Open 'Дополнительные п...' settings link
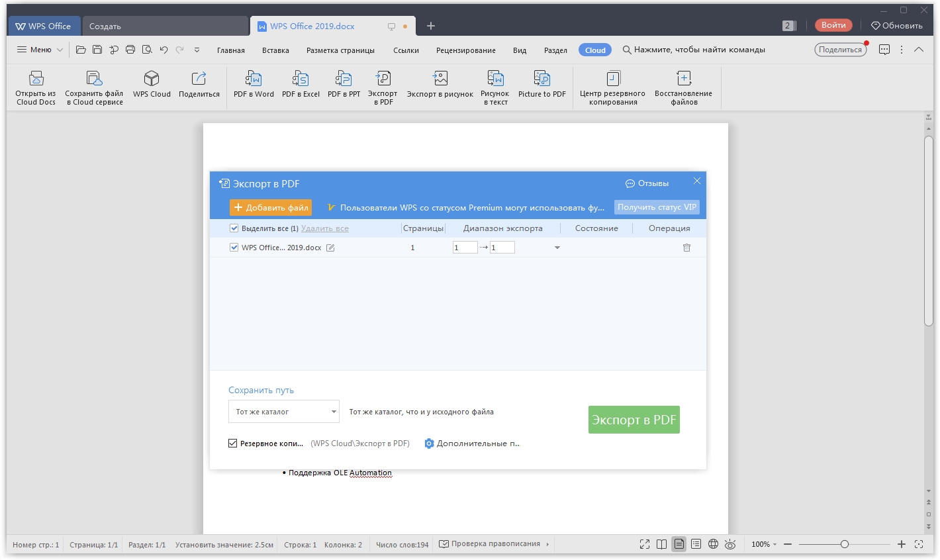The image size is (940, 560). pyautogui.click(x=472, y=443)
